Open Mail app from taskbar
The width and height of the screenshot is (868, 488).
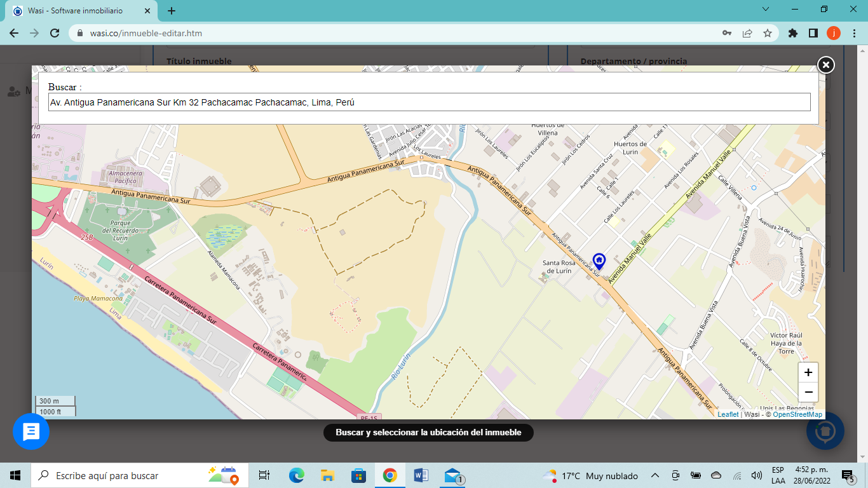(454, 475)
